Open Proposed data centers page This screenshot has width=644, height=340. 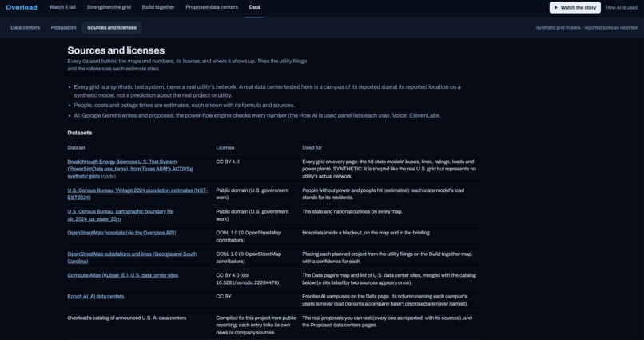coord(212,7)
